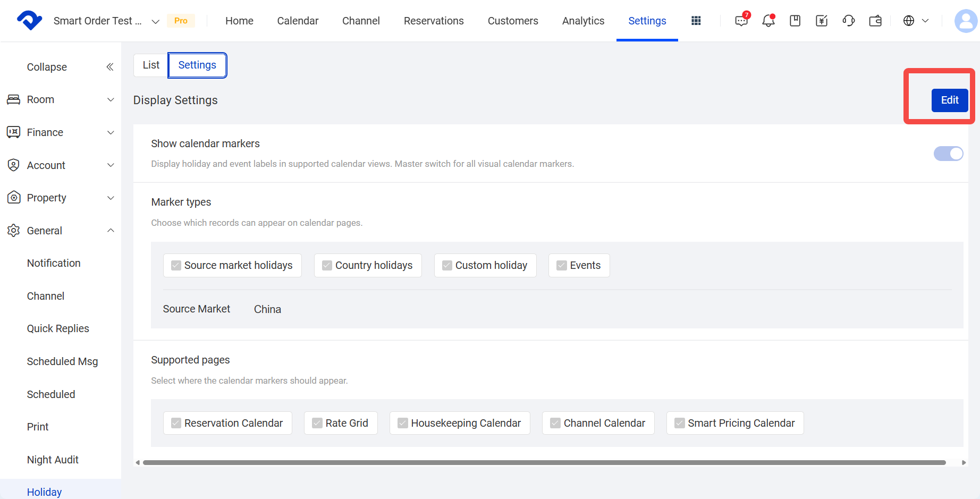Click the blue Edit button

950,100
